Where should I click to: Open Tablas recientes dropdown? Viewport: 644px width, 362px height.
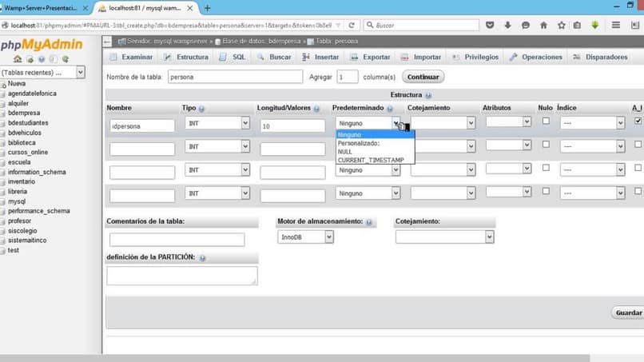[42, 72]
